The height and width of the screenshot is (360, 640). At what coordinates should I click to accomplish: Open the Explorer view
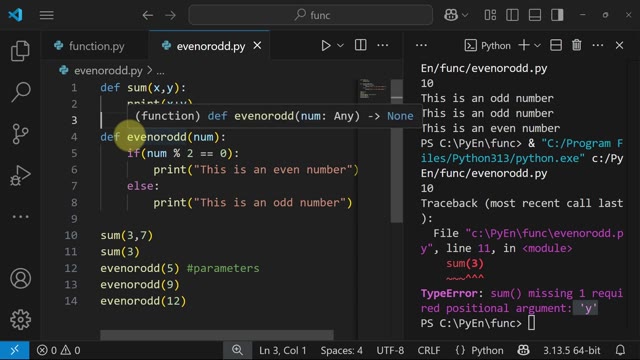click(x=20, y=51)
